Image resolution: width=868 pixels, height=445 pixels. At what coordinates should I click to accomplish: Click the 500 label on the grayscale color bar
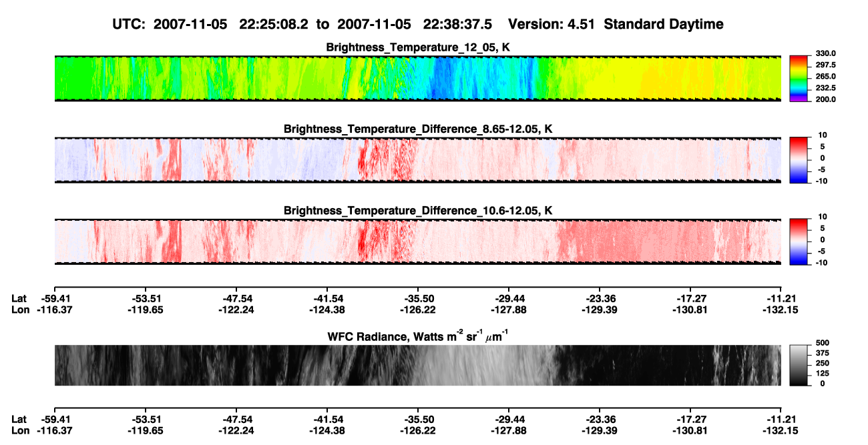823,344
